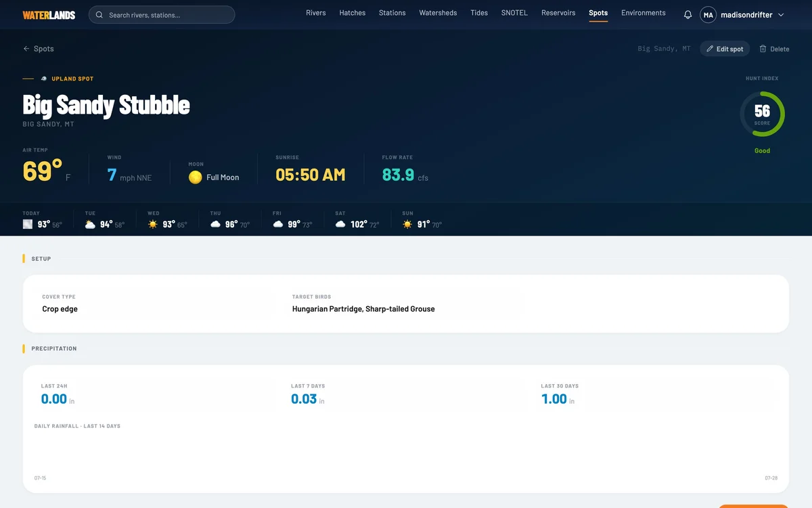Click the MA user avatar
The image size is (812, 508).
(x=708, y=15)
